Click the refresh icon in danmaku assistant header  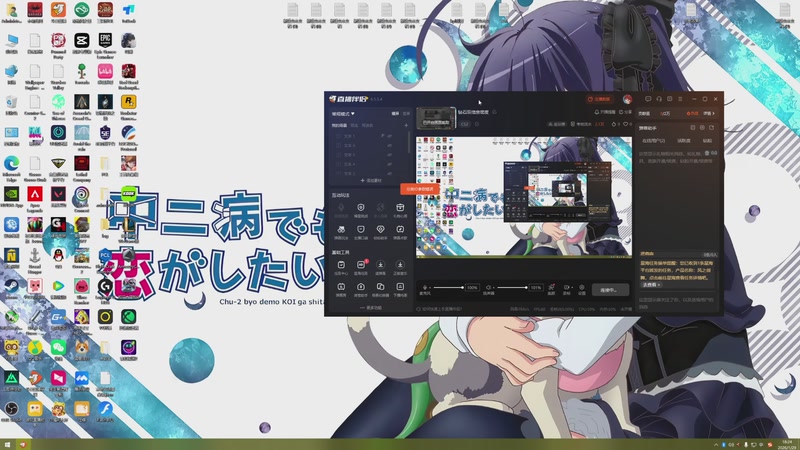711,128
